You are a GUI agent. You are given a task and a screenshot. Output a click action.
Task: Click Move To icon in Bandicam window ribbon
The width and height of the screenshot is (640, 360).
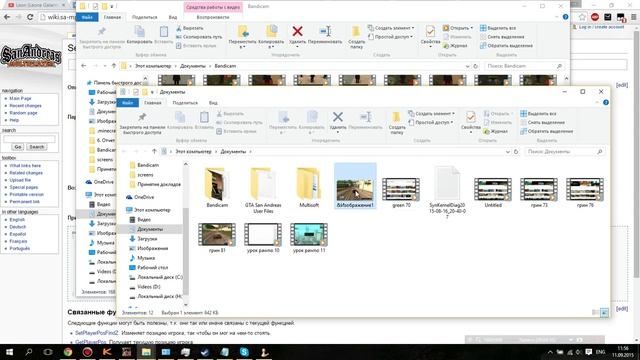(x=243, y=31)
